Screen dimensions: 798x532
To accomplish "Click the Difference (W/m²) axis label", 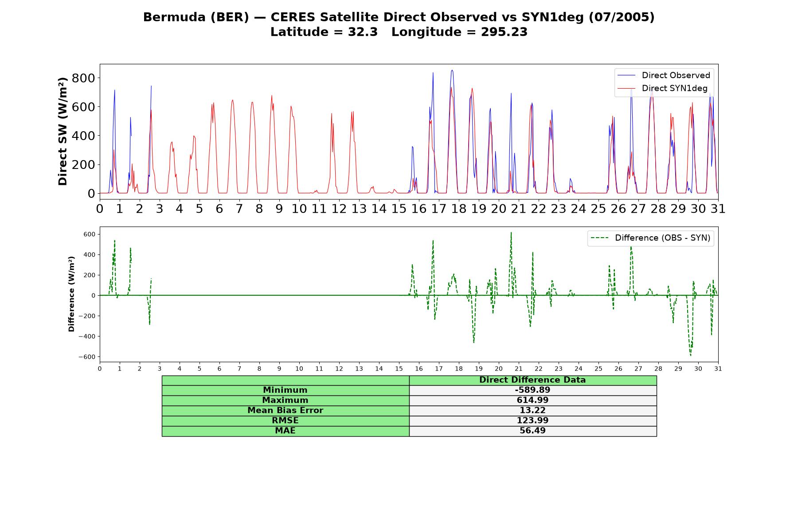I will tap(71, 294).
